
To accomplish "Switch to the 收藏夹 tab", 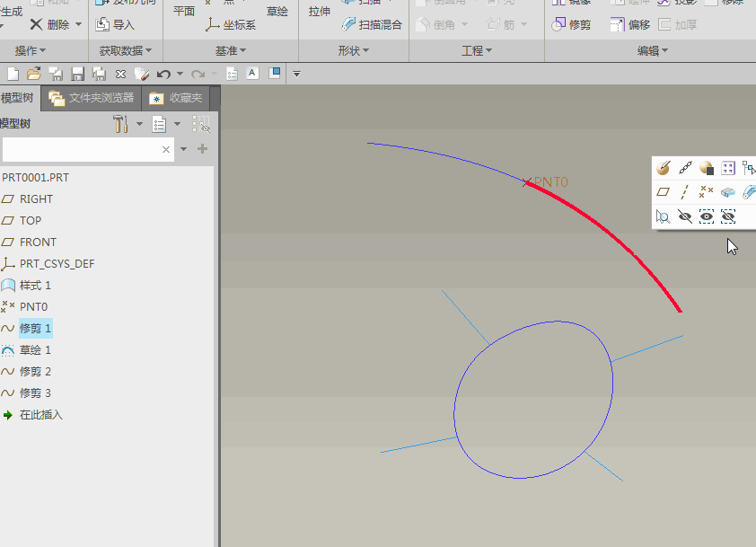I will (175, 98).
